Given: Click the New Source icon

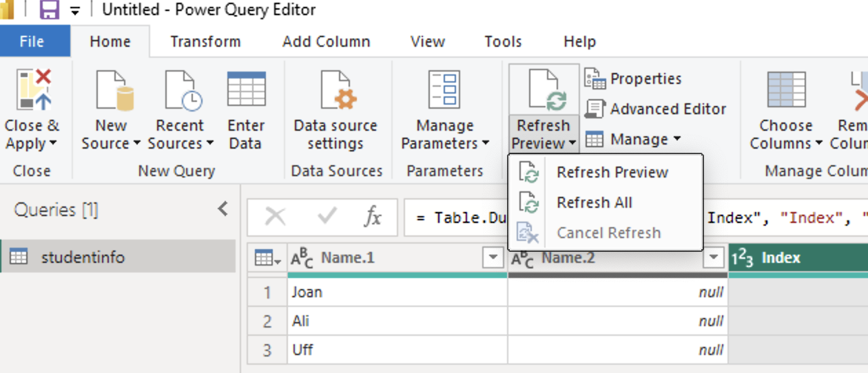Looking at the screenshot, I should pyautogui.click(x=114, y=89).
